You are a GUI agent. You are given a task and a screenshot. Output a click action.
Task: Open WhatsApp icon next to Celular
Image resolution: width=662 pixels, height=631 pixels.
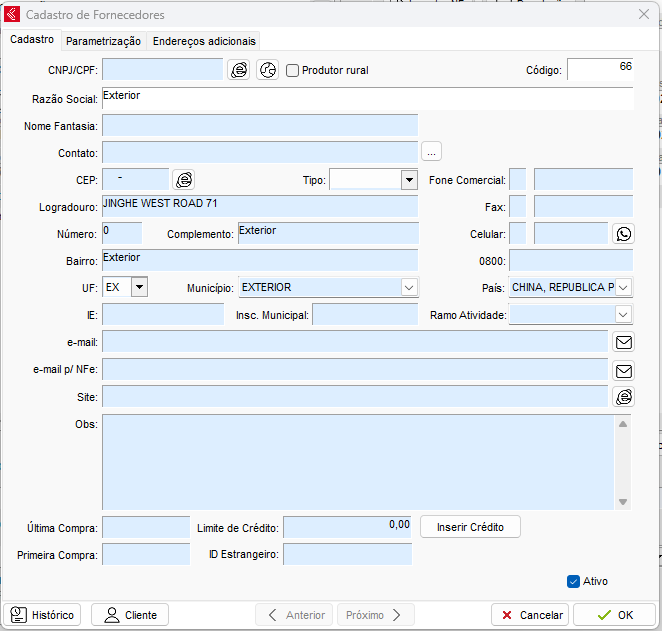click(x=624, y=234)
